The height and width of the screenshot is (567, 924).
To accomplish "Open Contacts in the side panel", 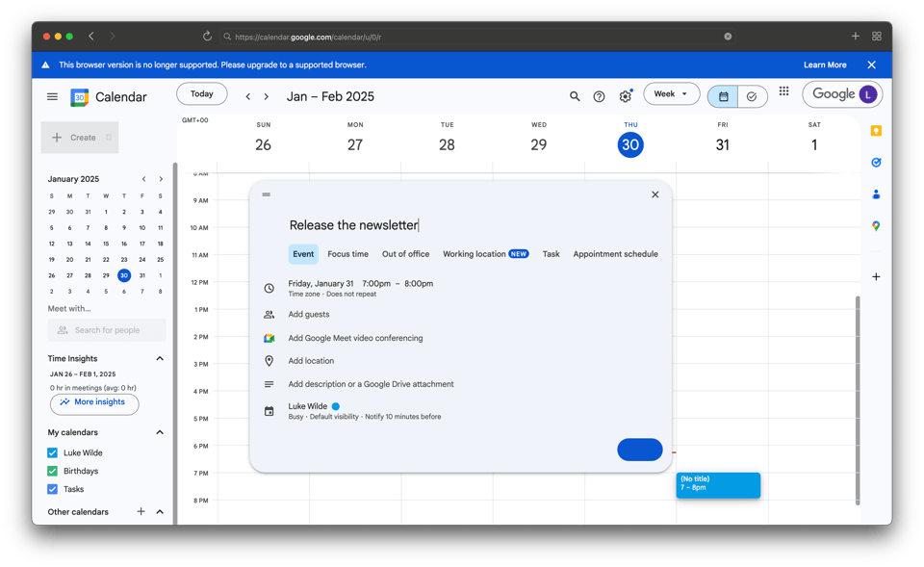I will [876, 194].
